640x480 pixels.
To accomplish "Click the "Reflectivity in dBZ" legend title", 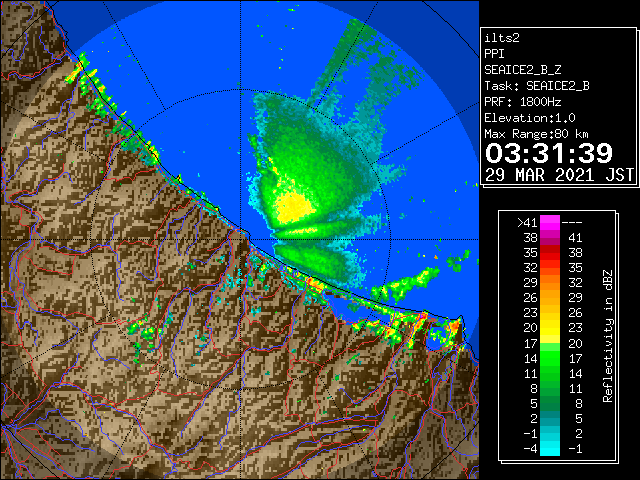I will [x=608, y=336].
